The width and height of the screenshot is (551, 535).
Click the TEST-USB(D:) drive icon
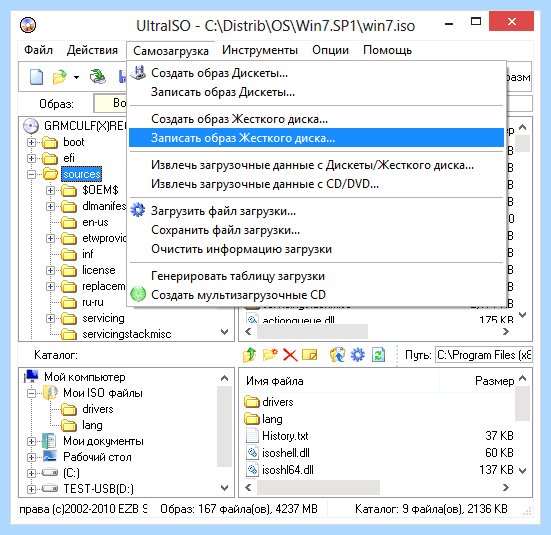[50, 488]
